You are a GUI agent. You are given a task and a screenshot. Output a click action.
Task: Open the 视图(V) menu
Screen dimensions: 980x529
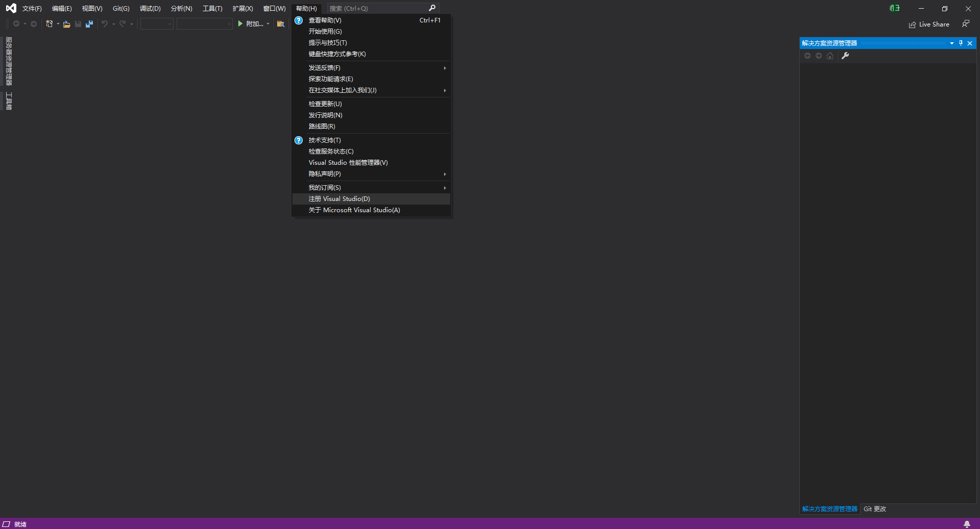click(92, 8)
